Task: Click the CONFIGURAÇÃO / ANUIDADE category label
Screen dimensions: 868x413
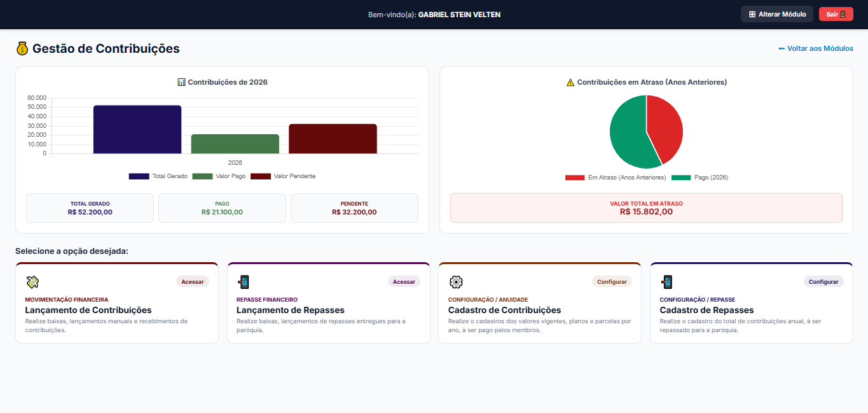Action: tap(488, 299)
